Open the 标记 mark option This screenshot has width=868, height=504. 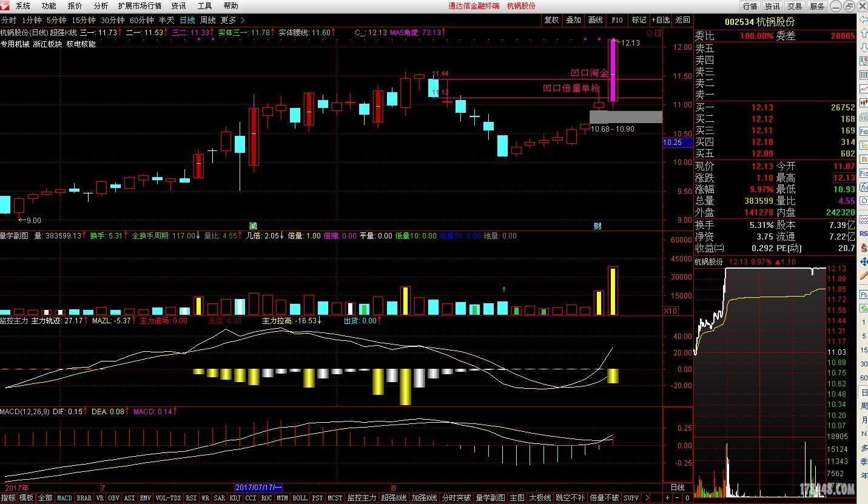[639, 20]
